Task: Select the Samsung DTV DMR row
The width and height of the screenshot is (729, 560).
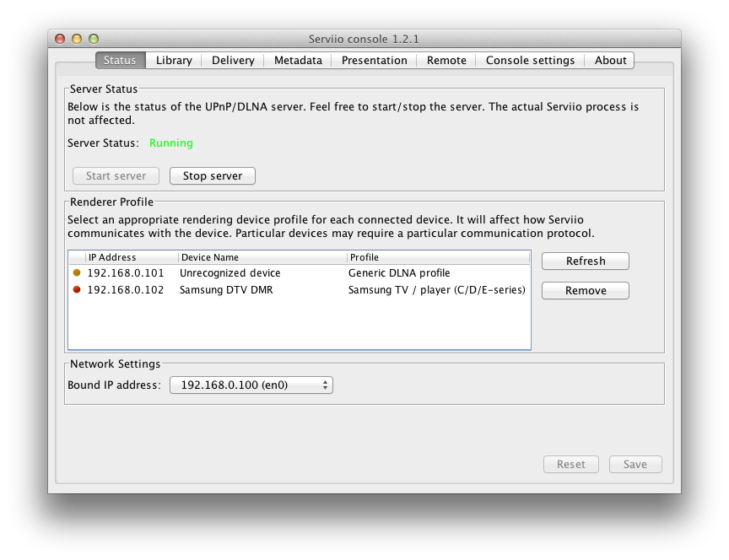Action: 300,289
